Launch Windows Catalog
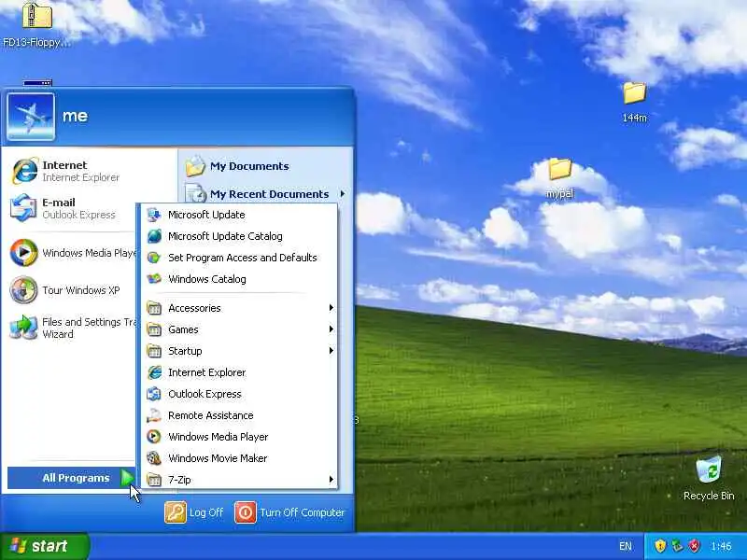This screenshot has height=560, width=747. [x=239, y=279]
